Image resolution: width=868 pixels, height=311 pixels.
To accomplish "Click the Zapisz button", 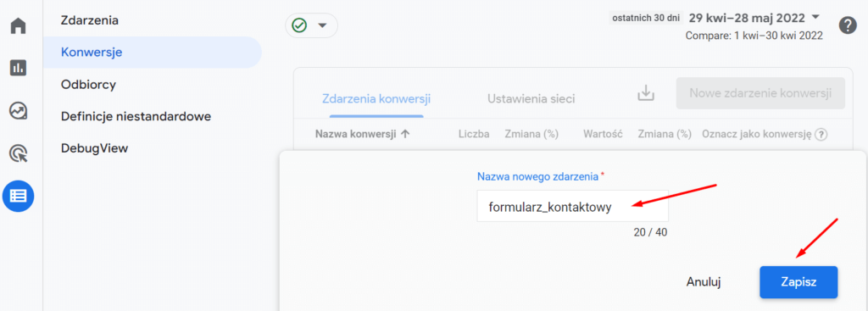I will pos(798,281).
